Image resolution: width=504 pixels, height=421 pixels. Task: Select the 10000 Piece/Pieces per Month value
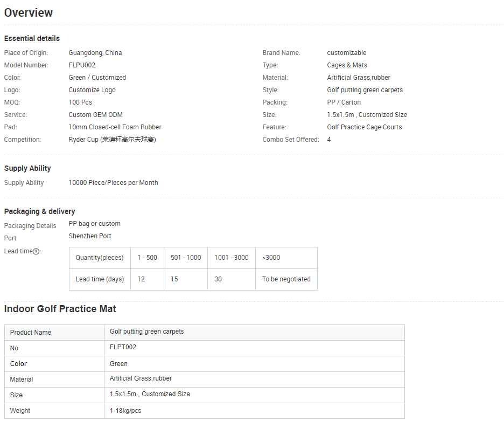tap(113, 183)
